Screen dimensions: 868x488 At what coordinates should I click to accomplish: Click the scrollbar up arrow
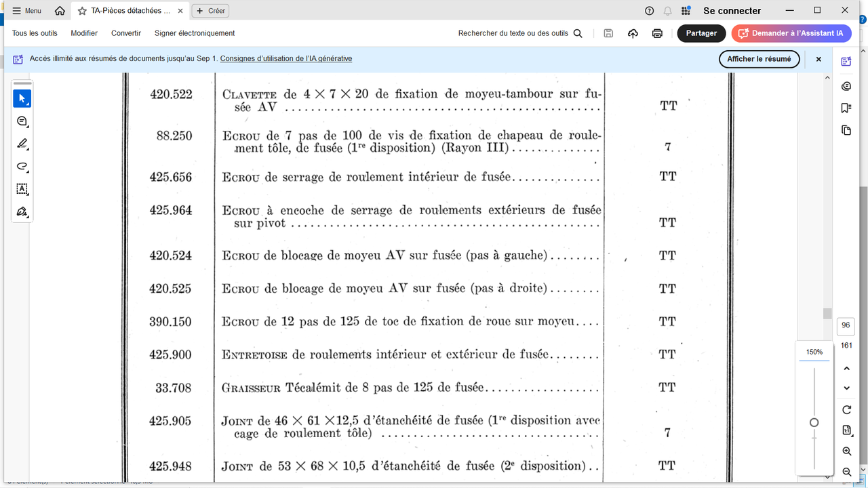click(827, 78)
